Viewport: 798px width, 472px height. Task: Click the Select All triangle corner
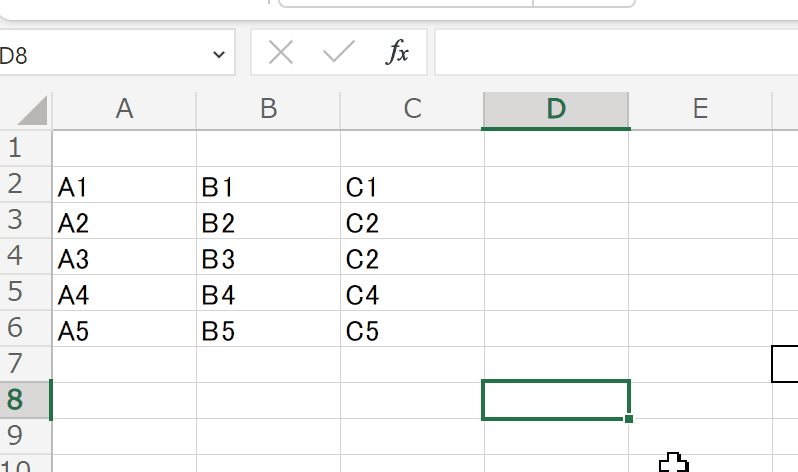(32, 110)
